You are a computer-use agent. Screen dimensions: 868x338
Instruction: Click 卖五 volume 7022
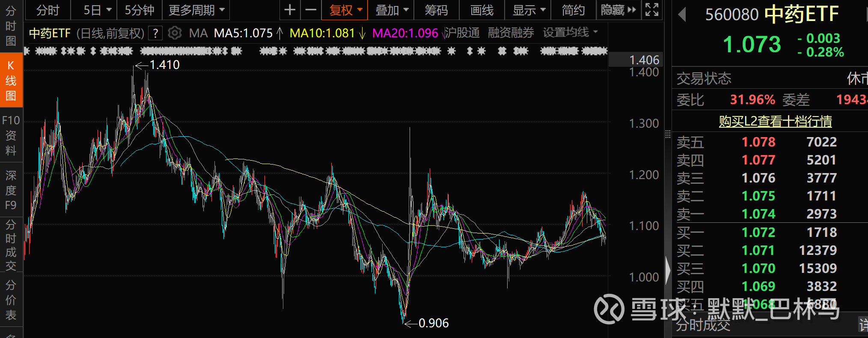click(x=821, y=142)
